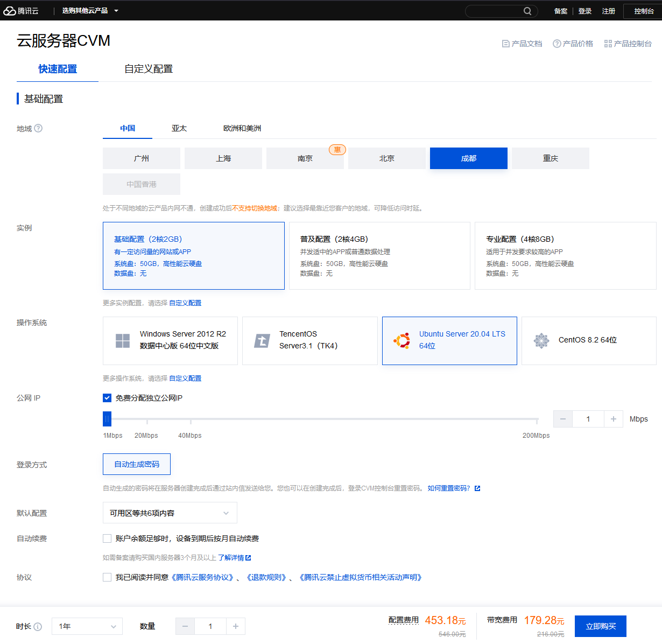Choose 北京 region

[x=387, y=158]
